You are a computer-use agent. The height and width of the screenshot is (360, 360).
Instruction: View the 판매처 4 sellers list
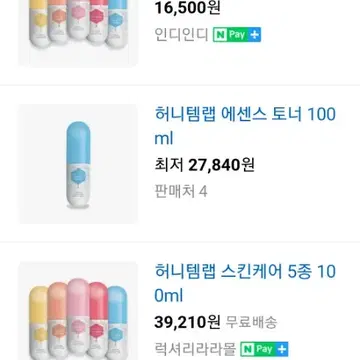click(x=181, y=192)
